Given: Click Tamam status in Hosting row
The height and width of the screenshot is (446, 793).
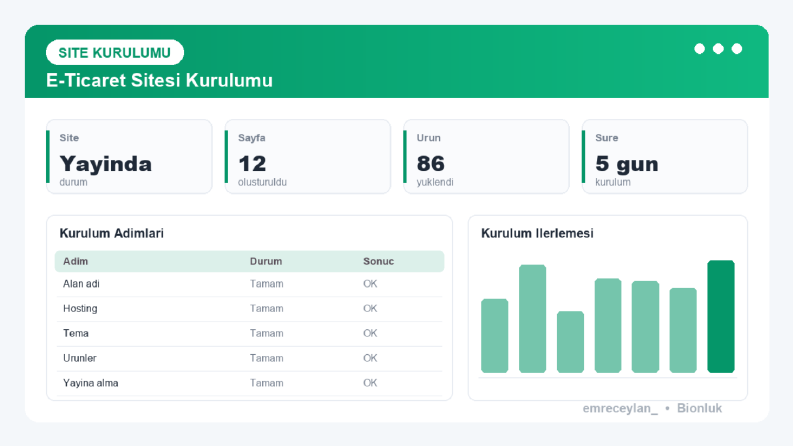Looking at the screenshot, I should coord(267,308).
